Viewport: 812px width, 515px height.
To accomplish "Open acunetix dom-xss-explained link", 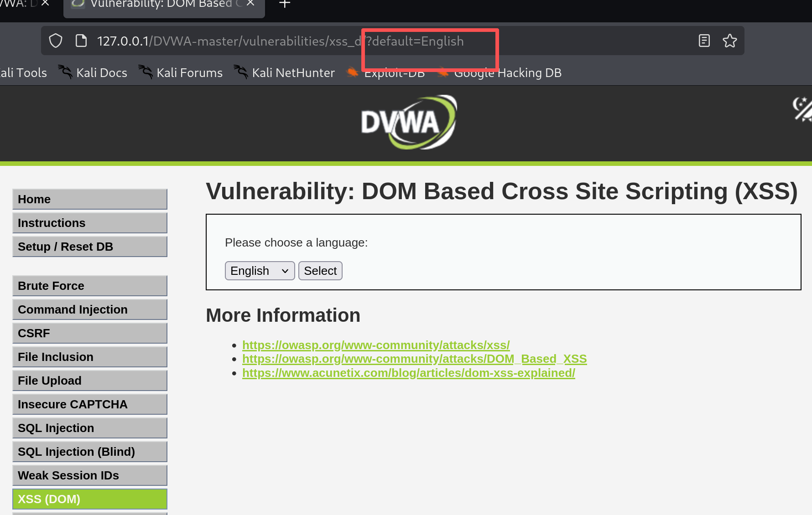I will point(408,373).
